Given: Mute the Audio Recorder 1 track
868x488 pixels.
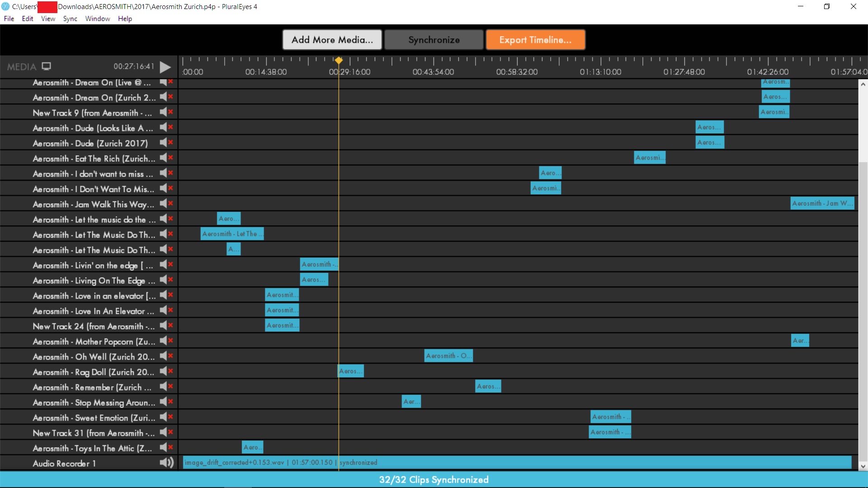Looking at the screenshot, I should coord(166,462).
